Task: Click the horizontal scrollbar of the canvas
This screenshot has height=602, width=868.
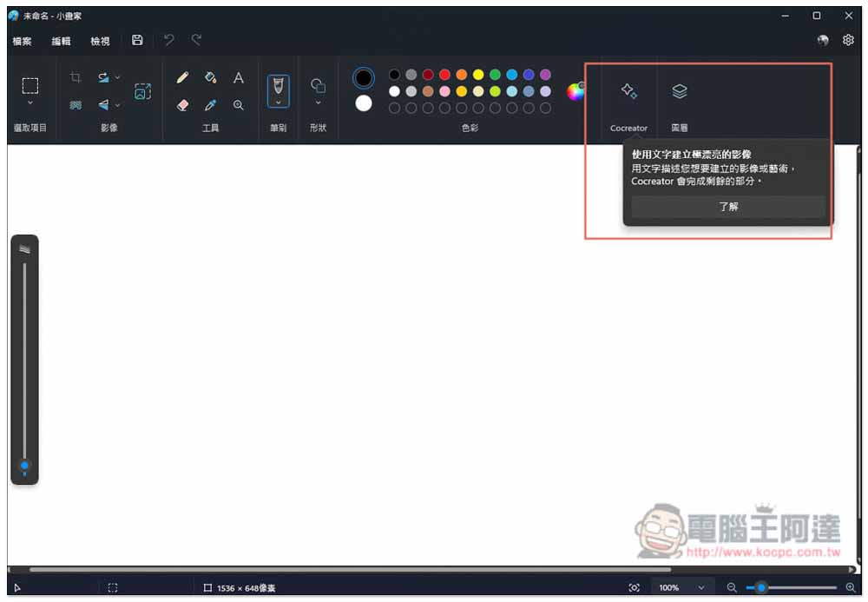Action: pos(350,569)
